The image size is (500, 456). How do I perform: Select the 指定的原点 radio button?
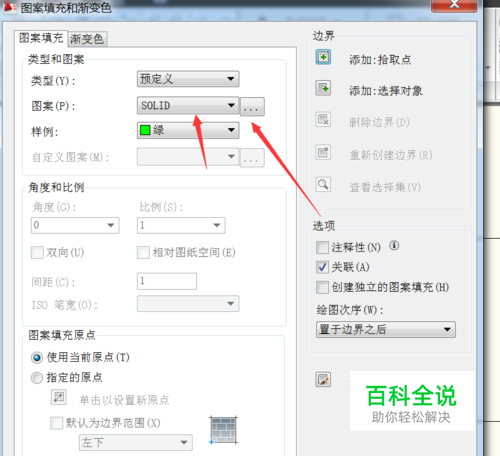(x=37, y=378)
